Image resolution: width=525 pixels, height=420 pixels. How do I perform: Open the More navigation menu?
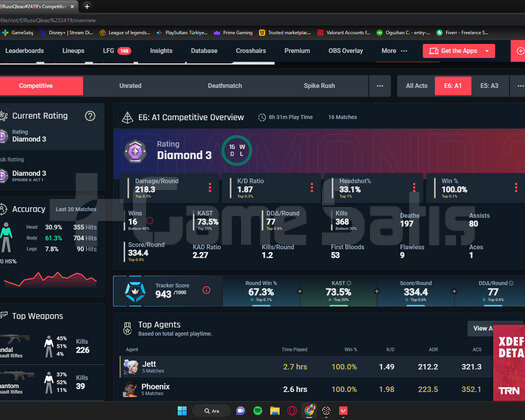(394, 51)
